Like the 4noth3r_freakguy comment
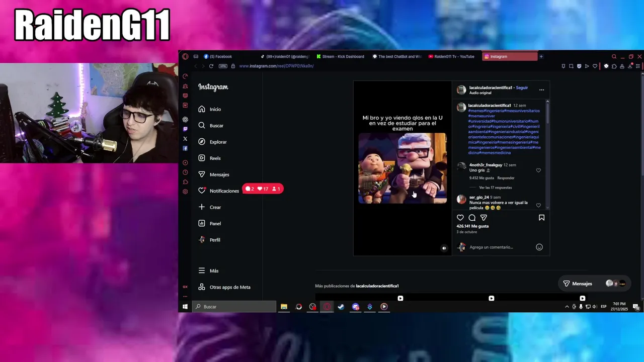 pos(538,170)
